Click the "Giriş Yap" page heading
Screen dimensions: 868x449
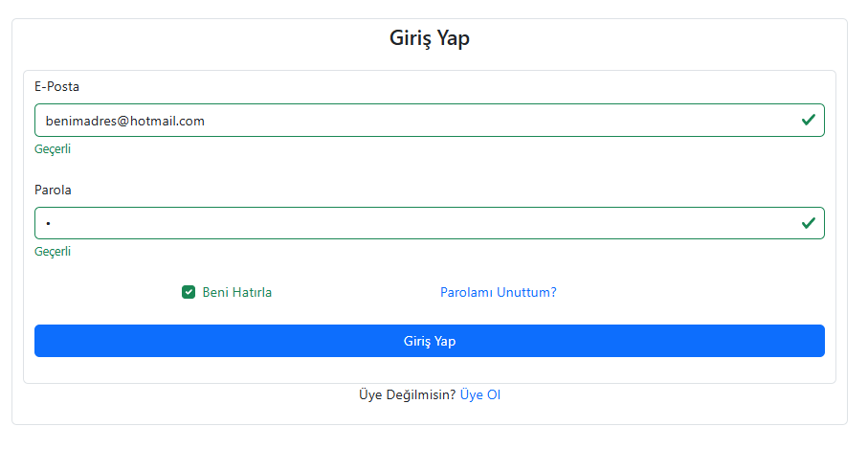point(430,39)
